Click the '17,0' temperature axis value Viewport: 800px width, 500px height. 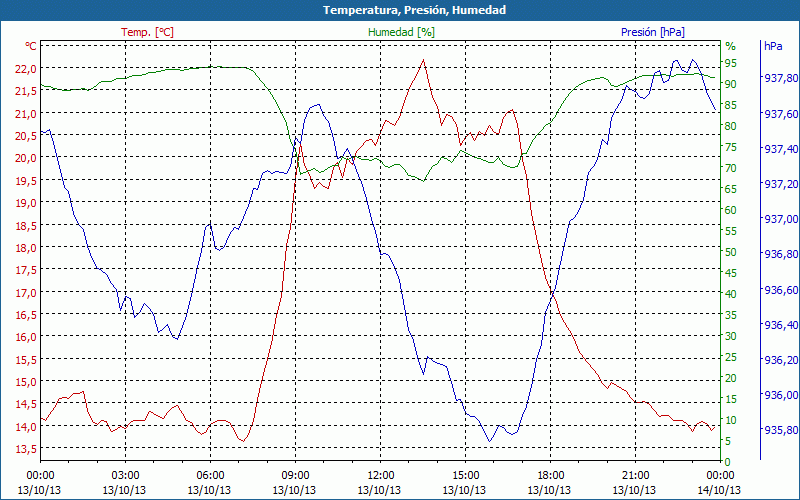tap(26, 292)
